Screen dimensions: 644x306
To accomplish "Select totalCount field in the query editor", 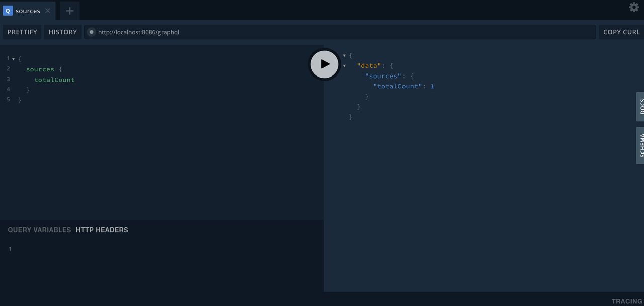I will (54, 80).
